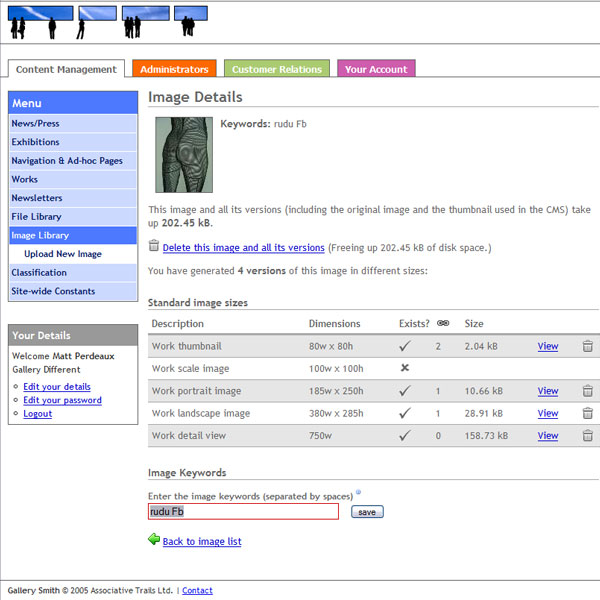Click checkmark in Work landscape image row
This screenshot has width=600, height=600.
pyautogui.click(x=404, y=413)
